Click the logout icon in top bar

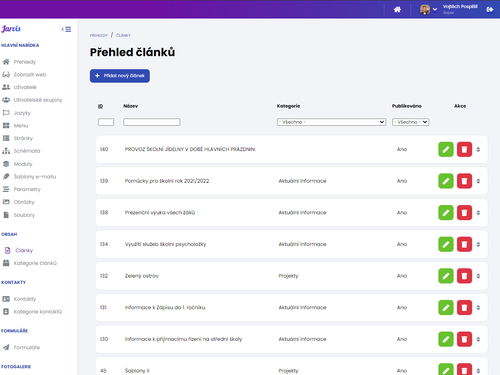pyautogui.click(x=490, y=10)
